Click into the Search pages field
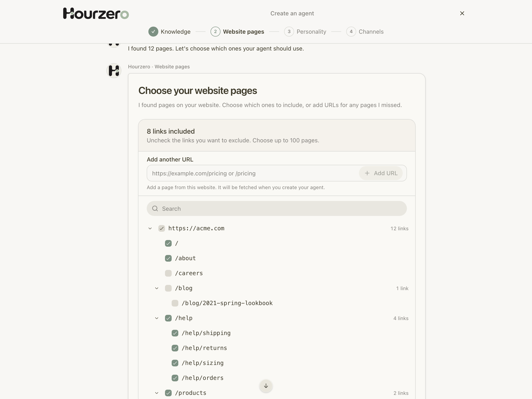 click(x=277, y=208)
